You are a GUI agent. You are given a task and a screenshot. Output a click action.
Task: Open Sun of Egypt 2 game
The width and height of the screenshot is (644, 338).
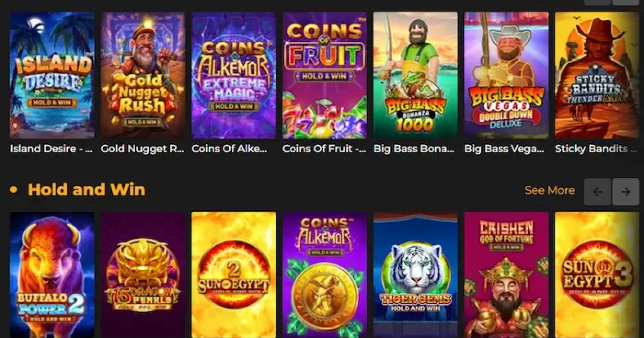tap(233, 274)
